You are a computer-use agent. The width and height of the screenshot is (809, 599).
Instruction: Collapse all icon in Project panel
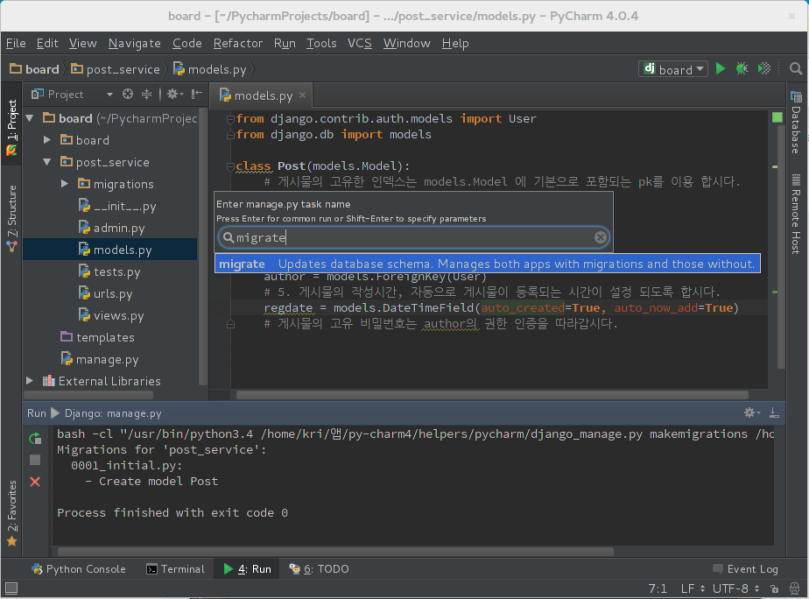click(147, 94)
